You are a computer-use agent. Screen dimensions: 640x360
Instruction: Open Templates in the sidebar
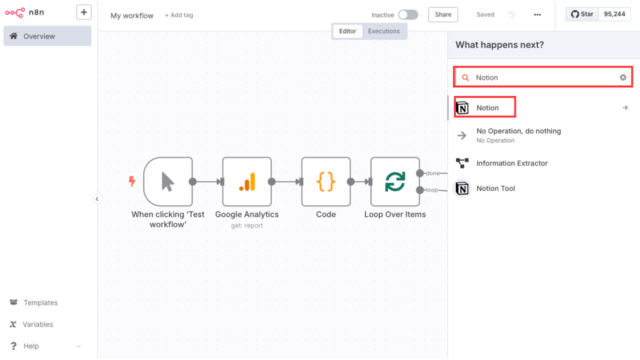click(40, 302)
